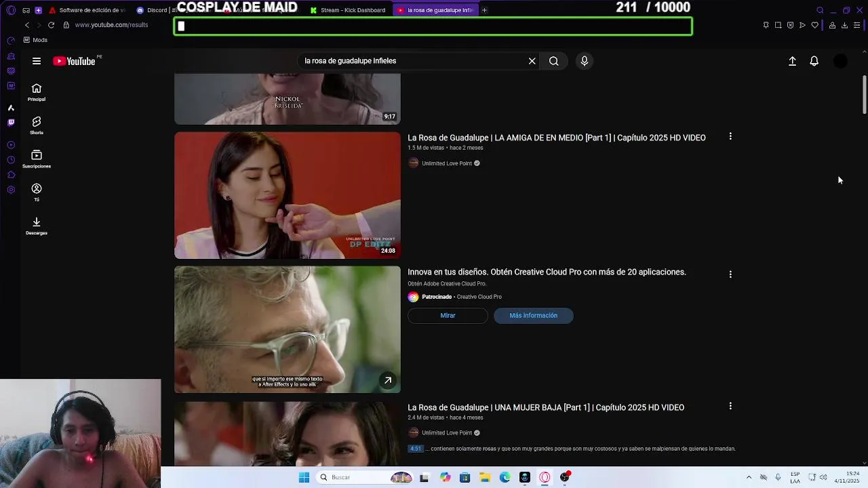Open the Windows Start button

tap(304, 477)
